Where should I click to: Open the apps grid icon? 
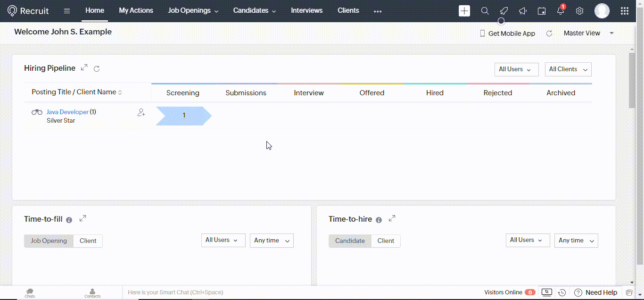click(625, 11)
